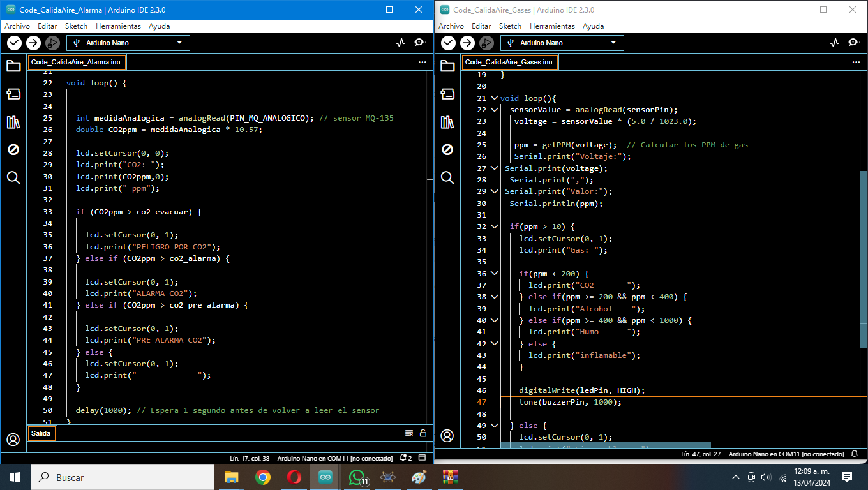This screenshot has height=490, width=868.
Task: Open Debug panel in Alarma sidebar
Action: point(13,149)
